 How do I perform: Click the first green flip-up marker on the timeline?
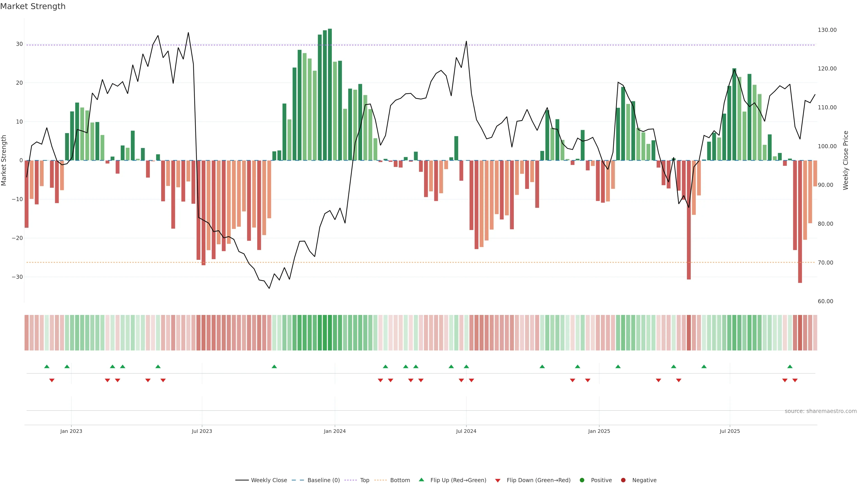[x=47, y=366]
